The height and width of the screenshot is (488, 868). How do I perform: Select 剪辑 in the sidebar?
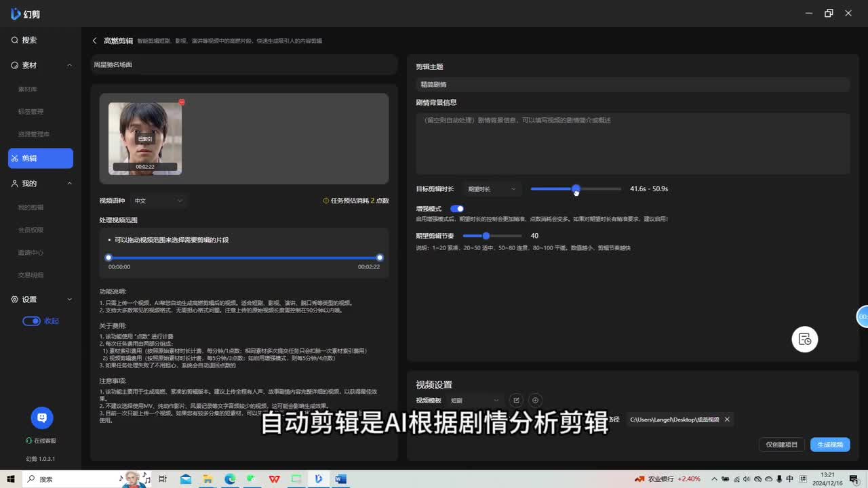(x=41, y=159)
